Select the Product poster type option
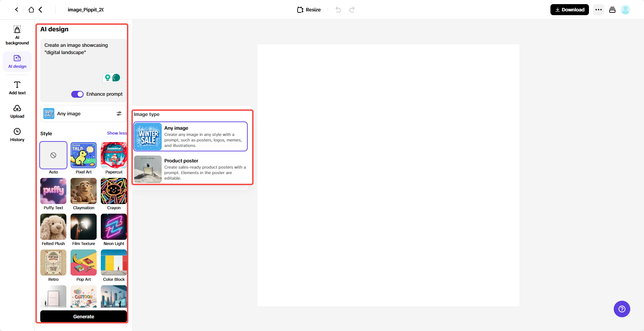 [x=191, y=169]
